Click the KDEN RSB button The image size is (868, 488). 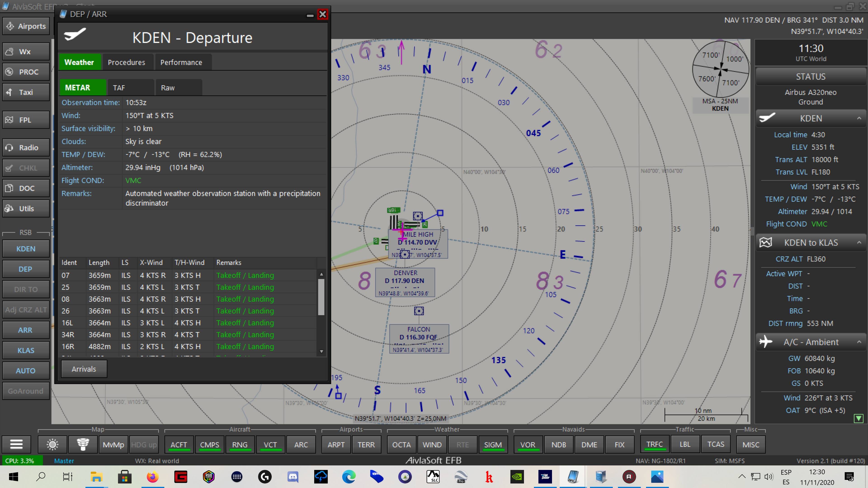tap(26, 249)
